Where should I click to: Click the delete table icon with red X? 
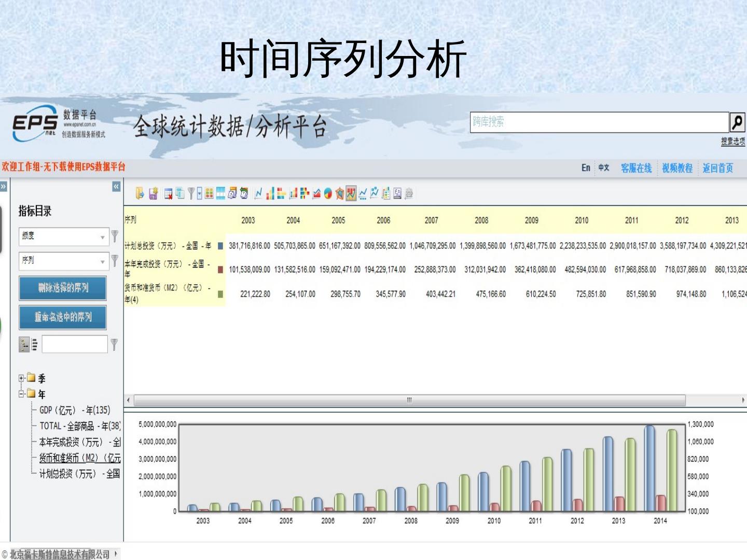click(168, 193)
